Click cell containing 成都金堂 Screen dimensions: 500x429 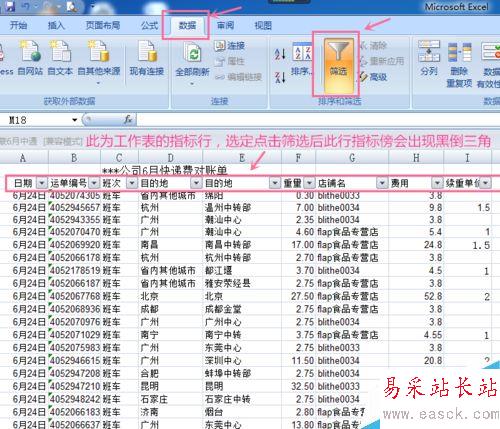[x=243, y=309]
